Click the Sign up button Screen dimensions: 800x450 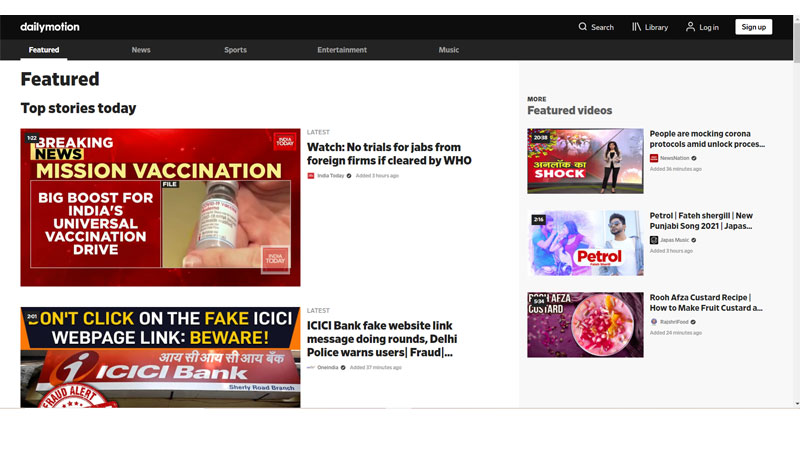754,27
